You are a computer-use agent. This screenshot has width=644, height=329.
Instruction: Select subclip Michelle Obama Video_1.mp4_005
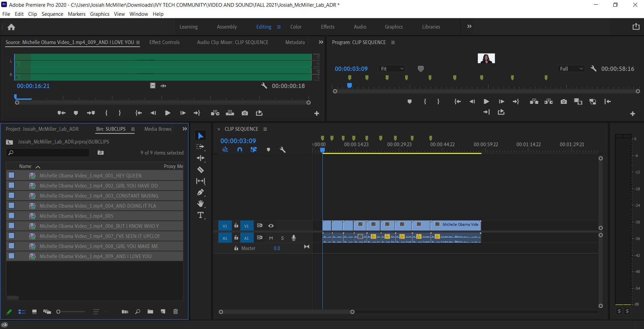tap(77, 215)
